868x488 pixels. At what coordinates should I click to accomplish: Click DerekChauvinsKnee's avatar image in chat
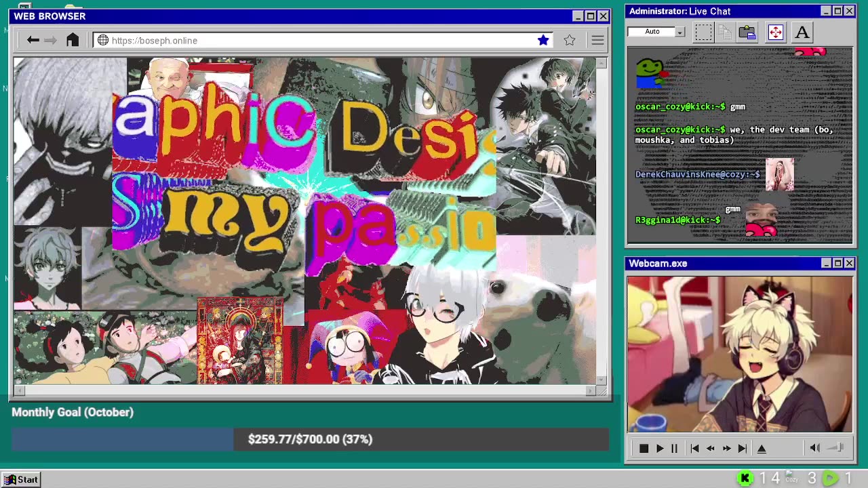coord(779,175)
